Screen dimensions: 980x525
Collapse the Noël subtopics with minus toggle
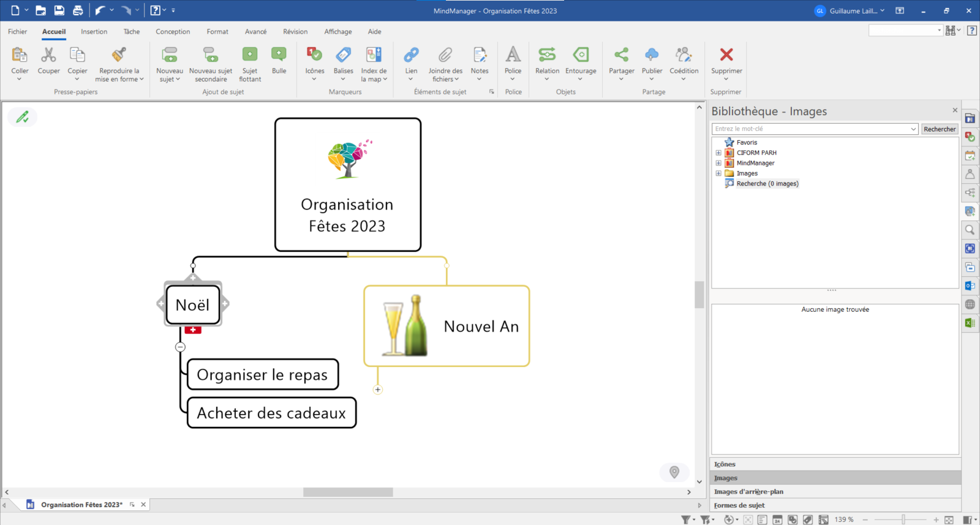pyautogui.click(x=180, y=347)
